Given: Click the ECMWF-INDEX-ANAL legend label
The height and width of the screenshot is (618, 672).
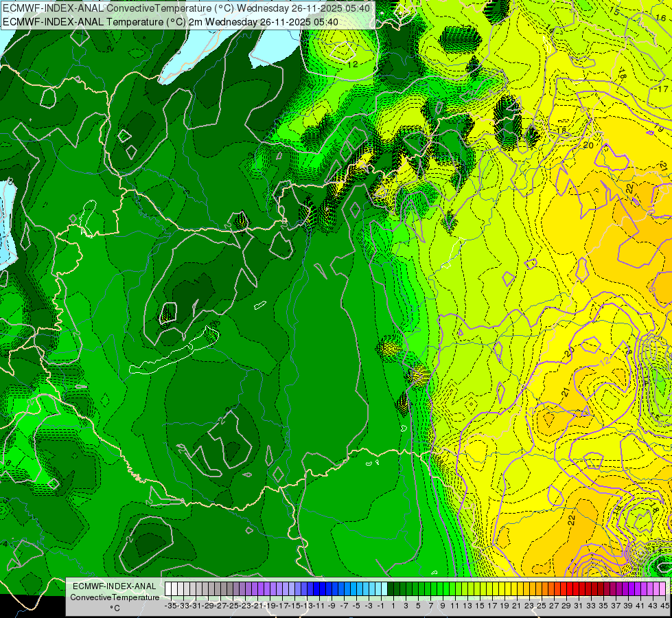Looking at the screenshot, I should (115, 586).
